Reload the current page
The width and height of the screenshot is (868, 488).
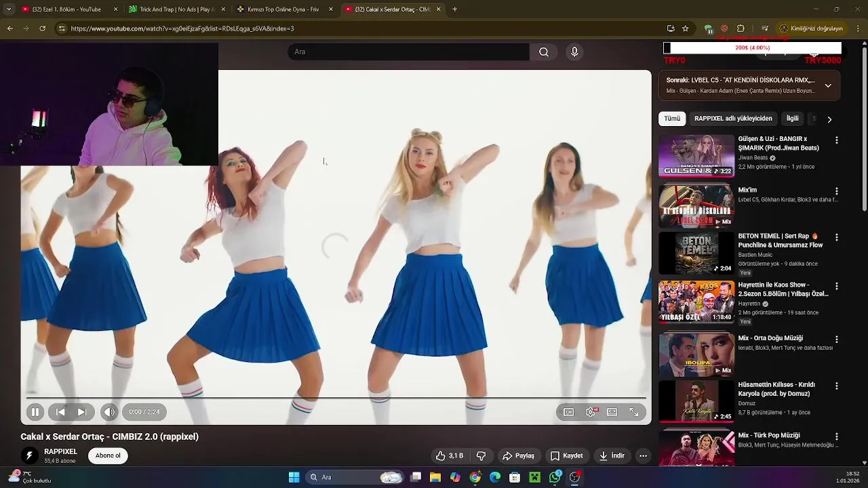42,28
